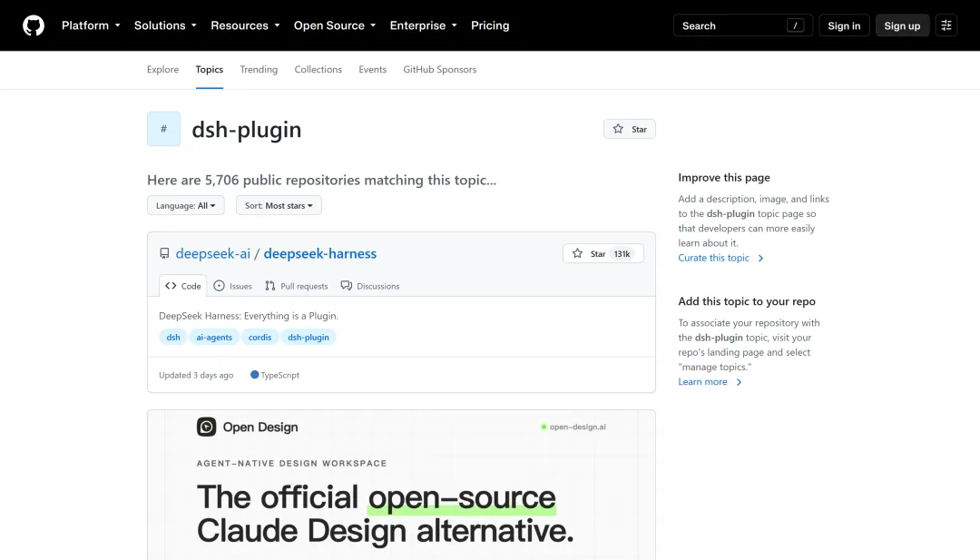Click the dsh-plugin page heading
The width and height of the screenshot is (980, 560).
point(247,130)
